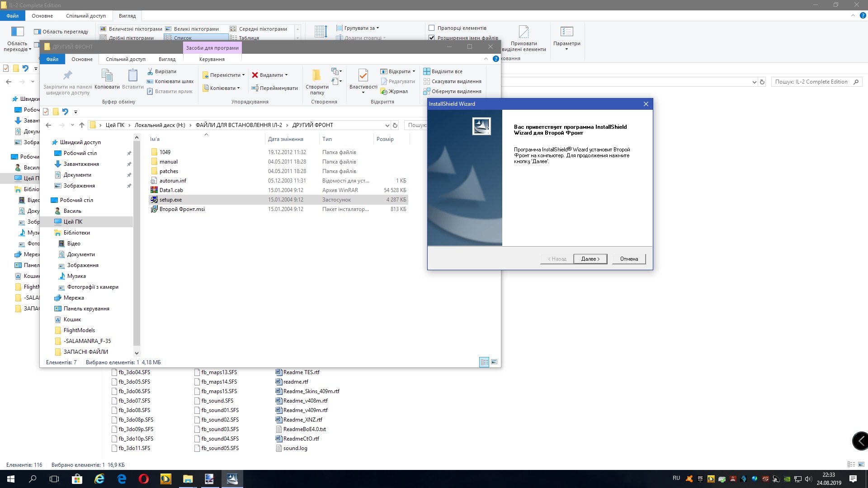868x488 pixels.
Task: Click the Properties (Властивості) icon
Action: click(x=363, y=75)
